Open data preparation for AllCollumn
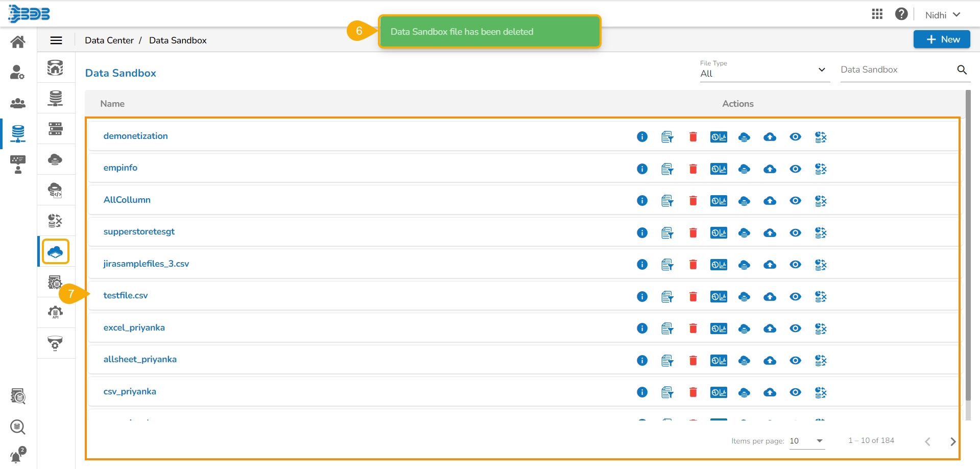Viewport: 980px width, 469px height. [x=821, y=201]
